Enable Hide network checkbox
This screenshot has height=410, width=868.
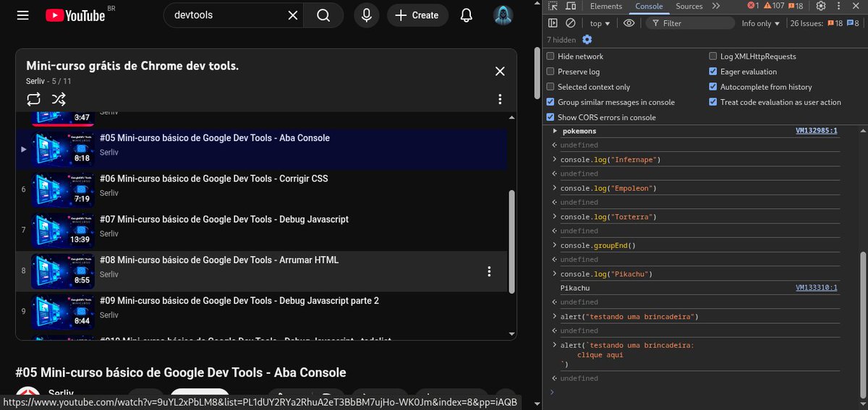(x=550, y=56)
